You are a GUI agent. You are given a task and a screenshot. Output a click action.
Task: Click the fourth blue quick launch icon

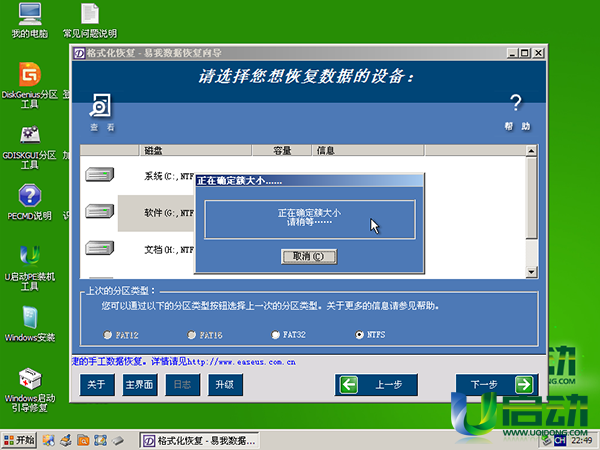pyautogui.click(x=100, y=440)
